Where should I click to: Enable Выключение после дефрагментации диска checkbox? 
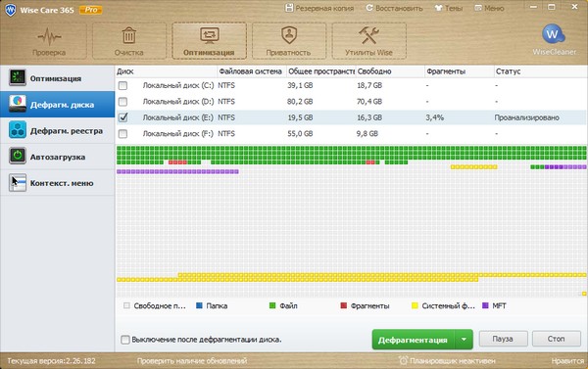125,340
